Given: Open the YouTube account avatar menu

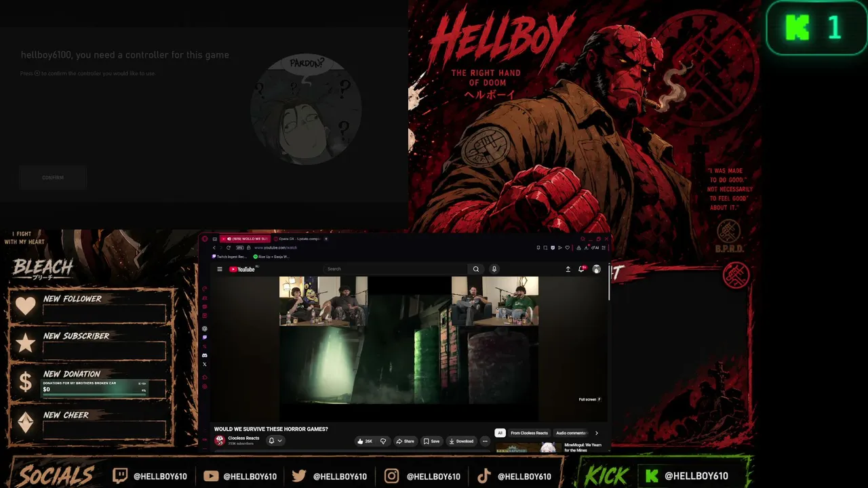Looking at the screenshot, I should 597,269.
